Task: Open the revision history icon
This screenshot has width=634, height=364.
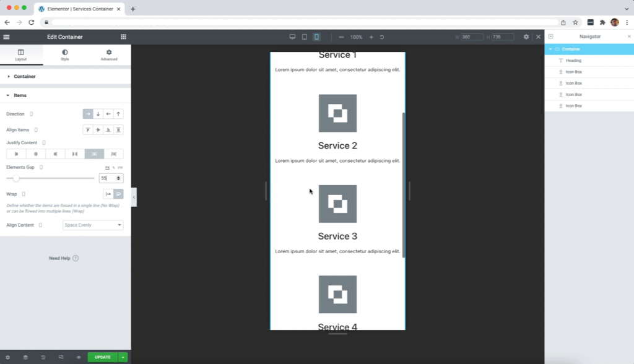Action: [43, 357]
